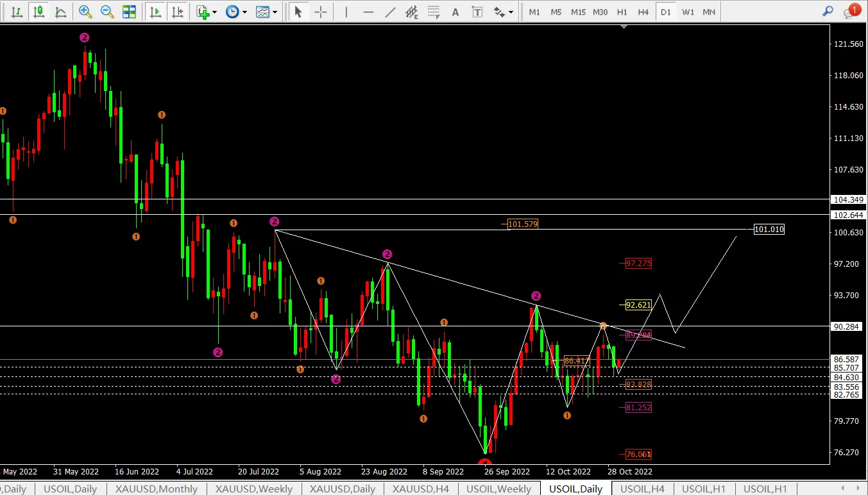This screenshot has height=495, width=868.
Task: Select the text tool (A)
Action: pyautogui.click(x=455, y=12)
